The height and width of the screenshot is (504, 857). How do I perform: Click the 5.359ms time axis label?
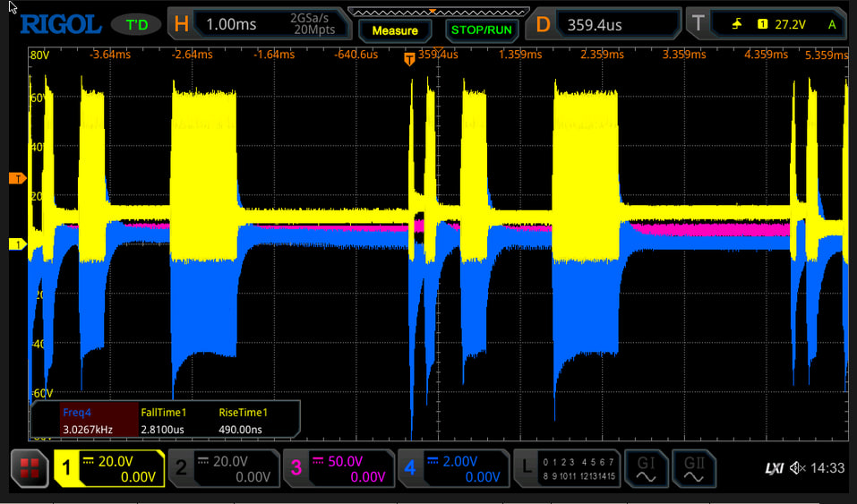pyautogui.click(x=827, y=56)
